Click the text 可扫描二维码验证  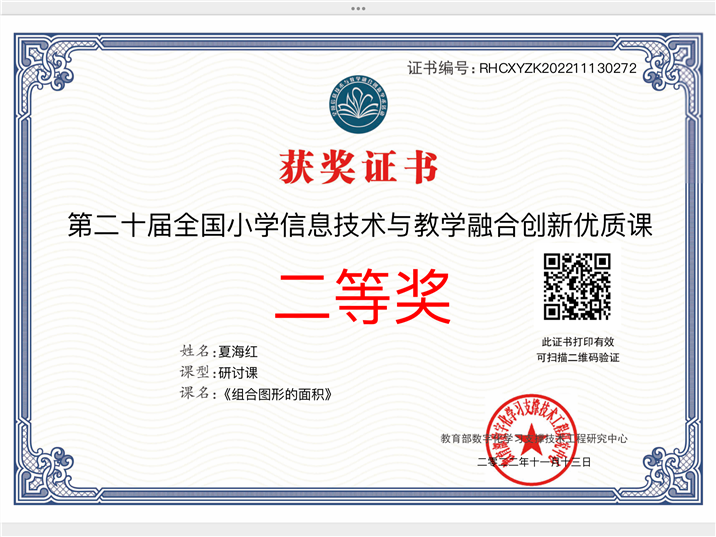coord(578,358)
